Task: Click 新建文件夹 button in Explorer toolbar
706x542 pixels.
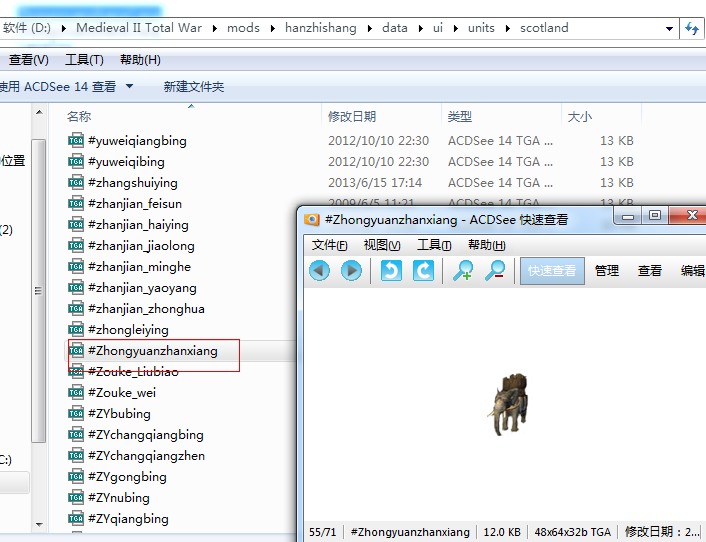Action: [x=194, y=86]
